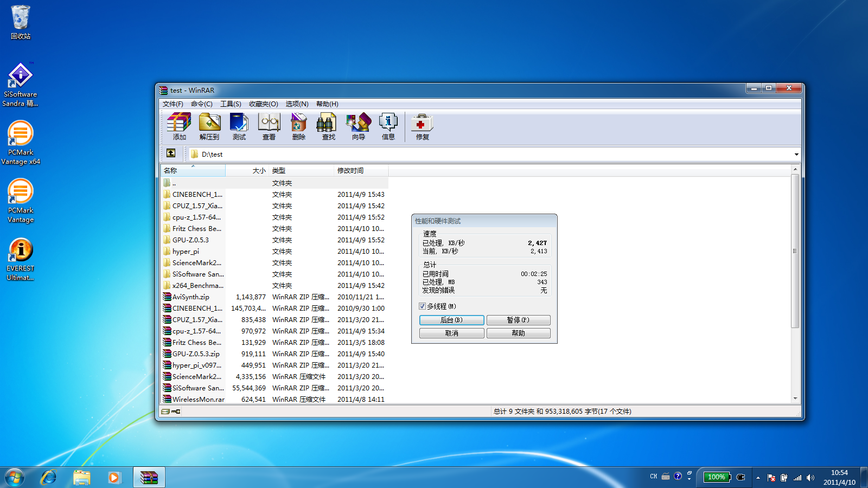Sort by 类型 column header
868x488 pixels.
[x=301, y=170]
